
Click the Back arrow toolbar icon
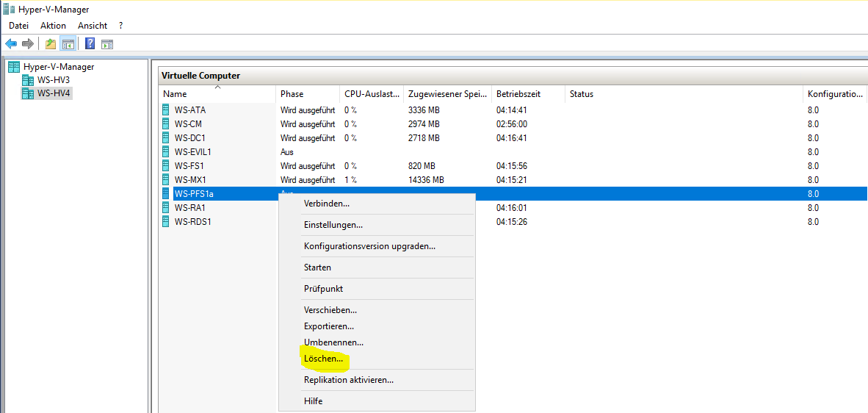tap(11, 43)
